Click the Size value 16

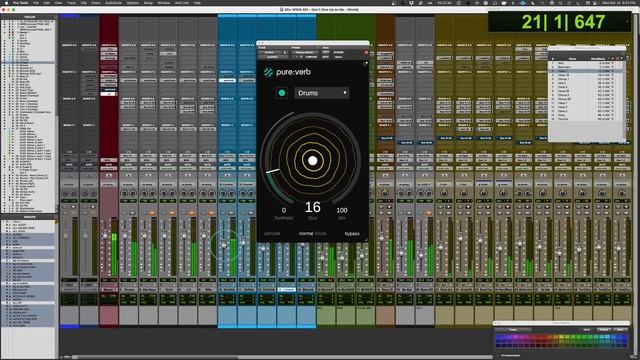[313, 207]
